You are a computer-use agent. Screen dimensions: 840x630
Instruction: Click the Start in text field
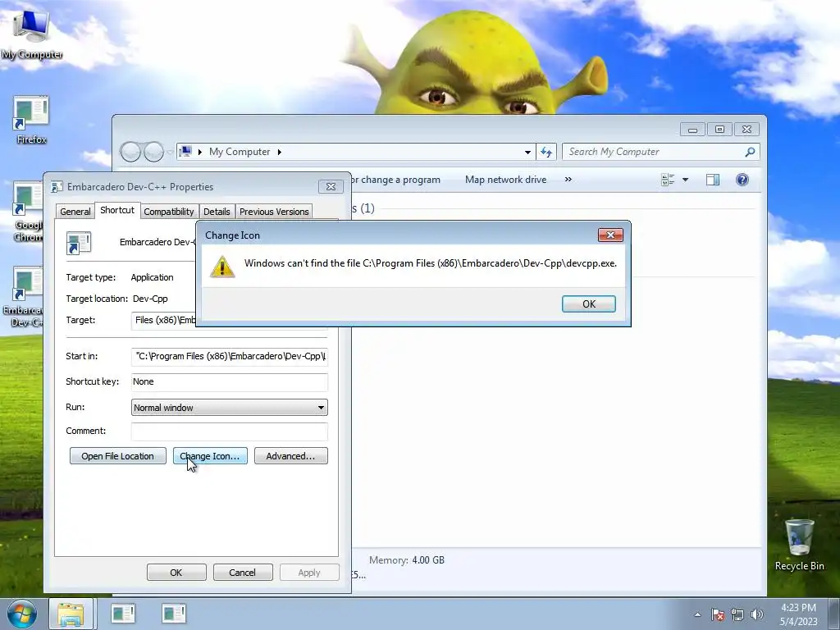click(230, 356)
